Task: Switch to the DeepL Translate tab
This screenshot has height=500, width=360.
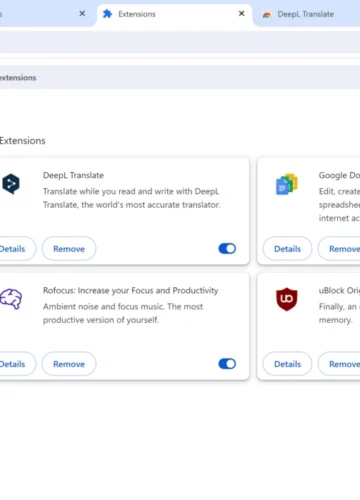Action: pyautogui.click(x=307, y=15)
